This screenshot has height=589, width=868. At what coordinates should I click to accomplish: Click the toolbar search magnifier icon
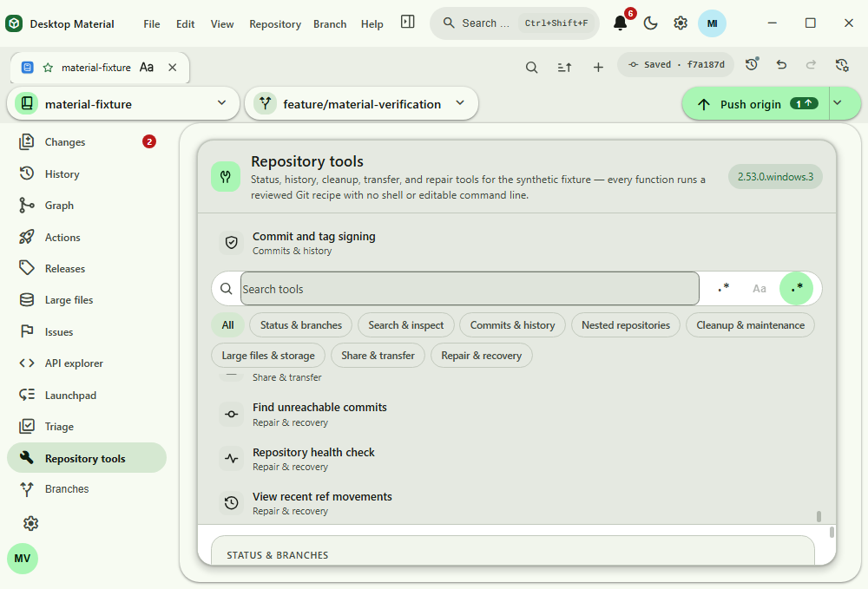[531, 68]
